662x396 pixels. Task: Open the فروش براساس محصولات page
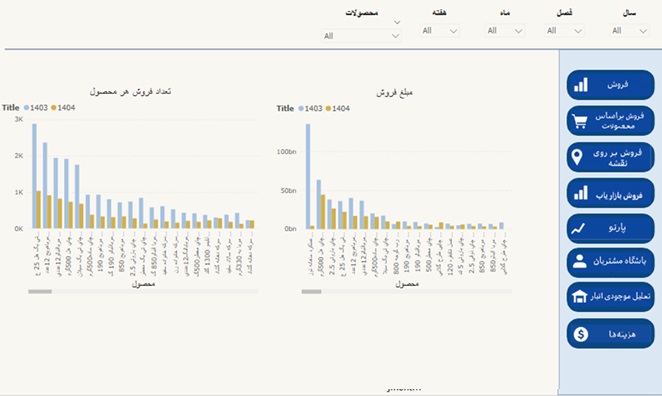pyautogui.click(x=610, y=121)
